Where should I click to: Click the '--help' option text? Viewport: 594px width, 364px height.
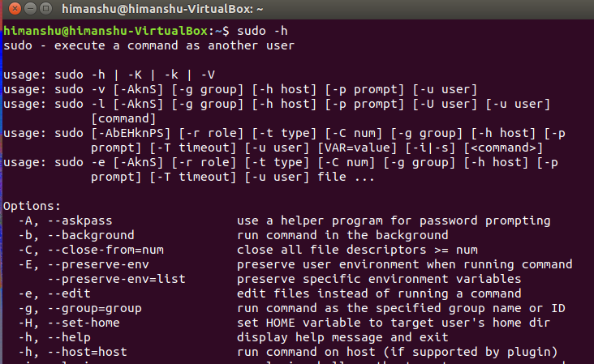(x=75, y=337)
